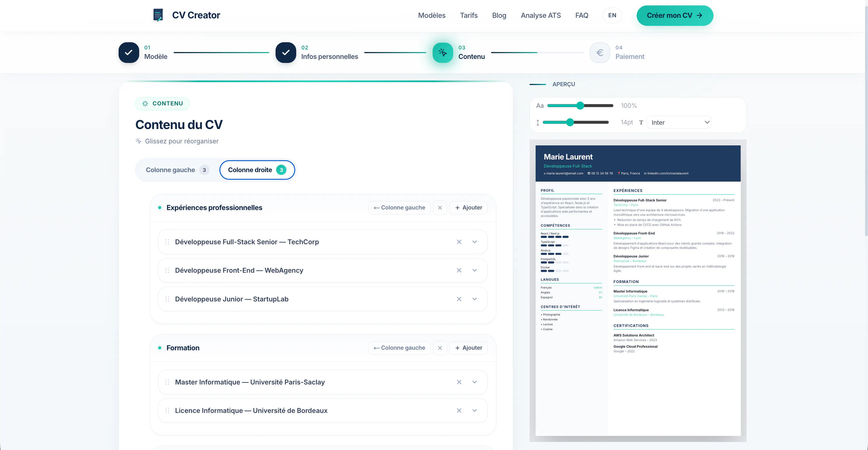Click the Expériences professionnelles section title

(x=214, y=208)
